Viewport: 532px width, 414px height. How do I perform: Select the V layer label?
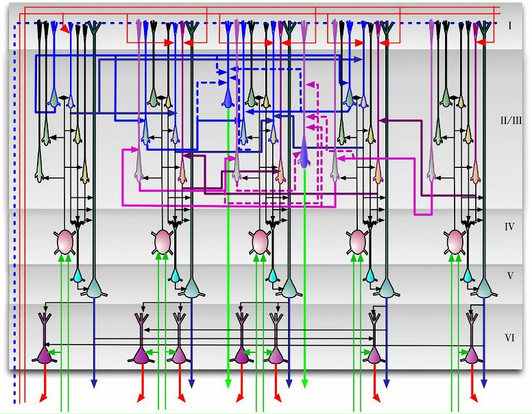pos(510,276)
